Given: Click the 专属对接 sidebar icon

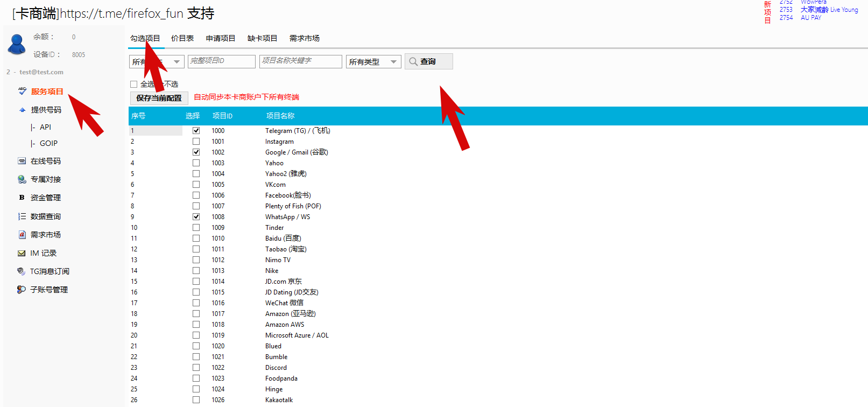Looking at the screenshot, I should (22, 179).
